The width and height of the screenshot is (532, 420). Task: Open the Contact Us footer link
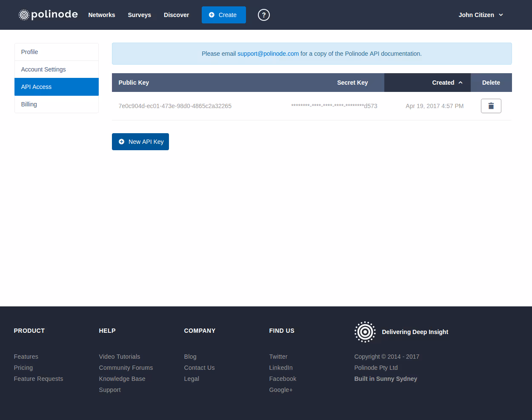point(199,368)
